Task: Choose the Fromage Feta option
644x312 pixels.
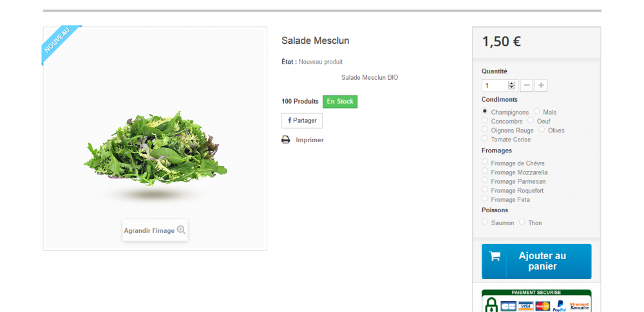Action: coord(485,199)
